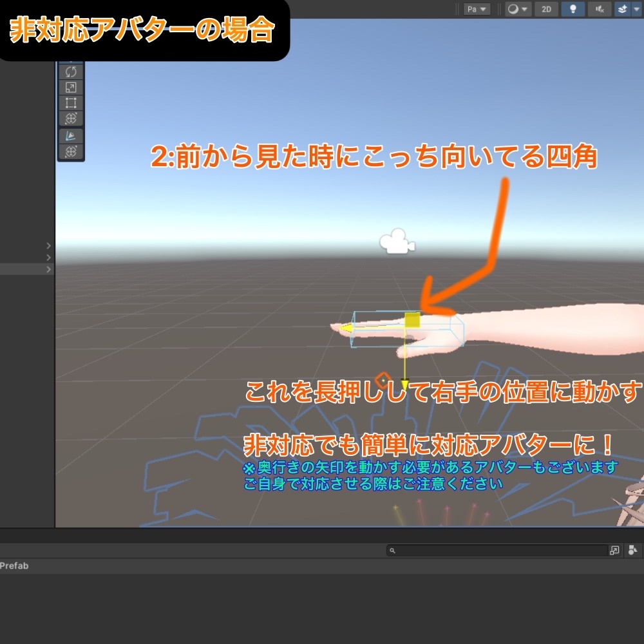Select the bottom Move gizmo tool icon
Viewport: 644px width, 644px height.
[71, 151]
